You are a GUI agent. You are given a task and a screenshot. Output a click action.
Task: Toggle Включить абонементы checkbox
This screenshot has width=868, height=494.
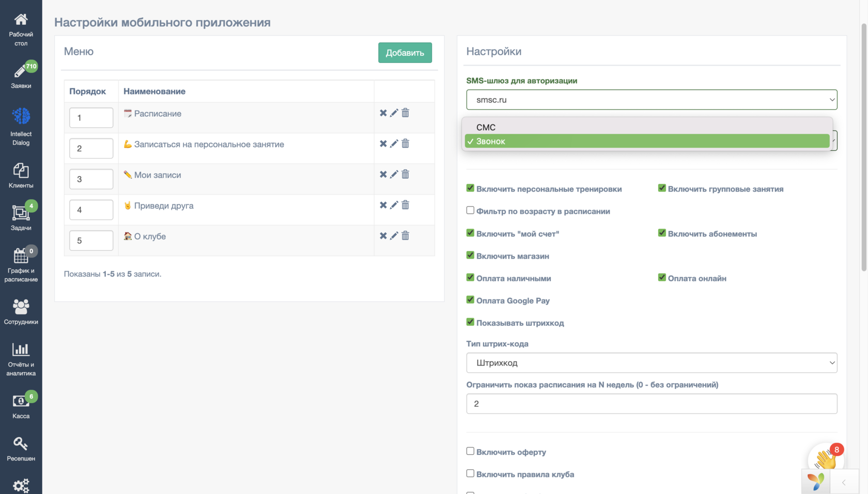[x=662, y=233]
